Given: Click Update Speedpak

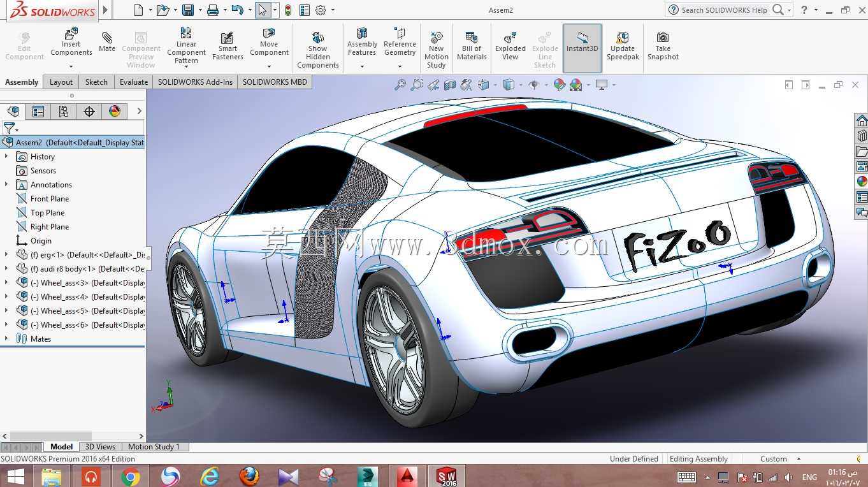Looking at the screenshot, I should [x=623, y=46].
